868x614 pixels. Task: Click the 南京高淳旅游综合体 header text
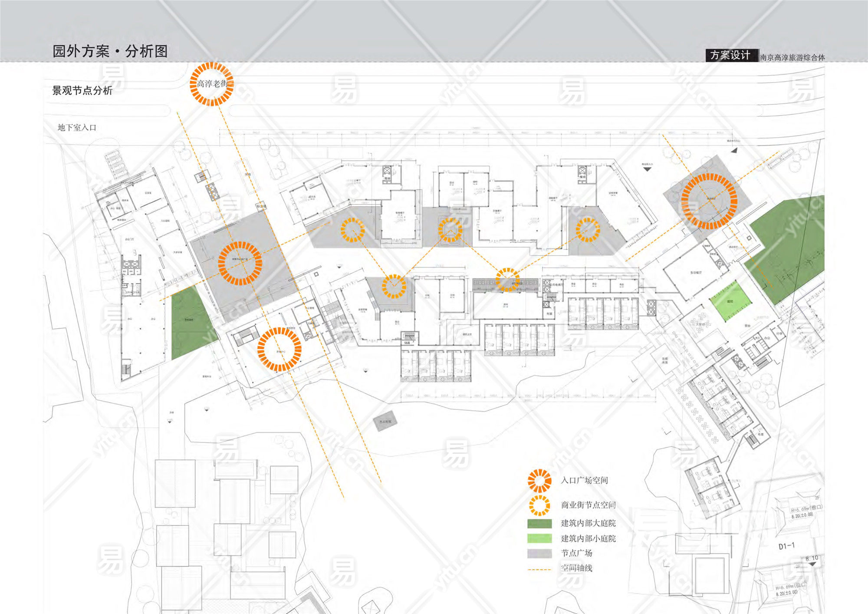click(792, 57)
